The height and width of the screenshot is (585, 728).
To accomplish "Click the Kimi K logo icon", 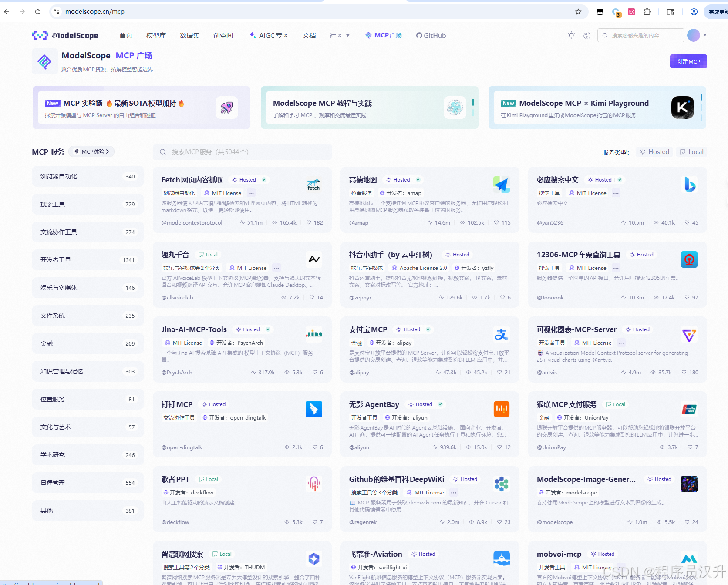I will pos(682,108).
